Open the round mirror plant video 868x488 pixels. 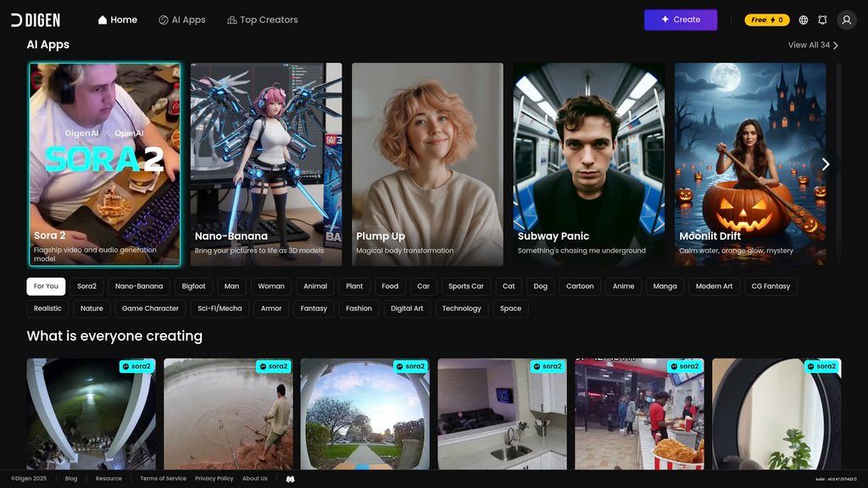[776, 413]
